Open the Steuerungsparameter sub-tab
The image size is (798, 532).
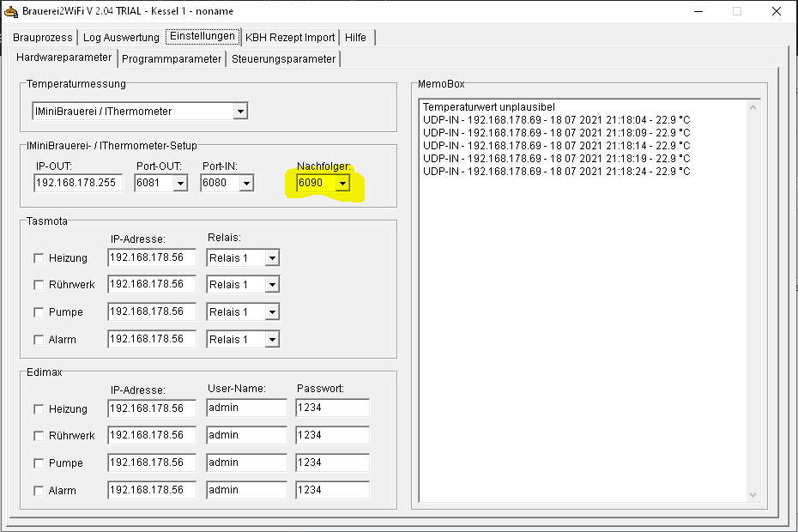pyautogui.click(x=283, y=59)
